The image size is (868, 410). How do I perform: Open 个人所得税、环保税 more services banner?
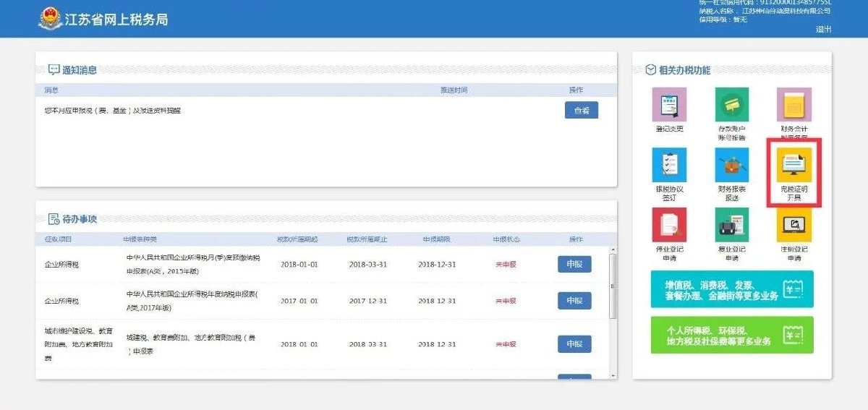(731, 335)
